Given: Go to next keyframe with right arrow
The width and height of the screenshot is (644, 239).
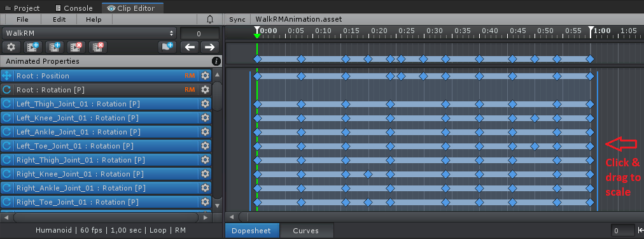Looking at the screenshot, I should [x=210, y=47].
